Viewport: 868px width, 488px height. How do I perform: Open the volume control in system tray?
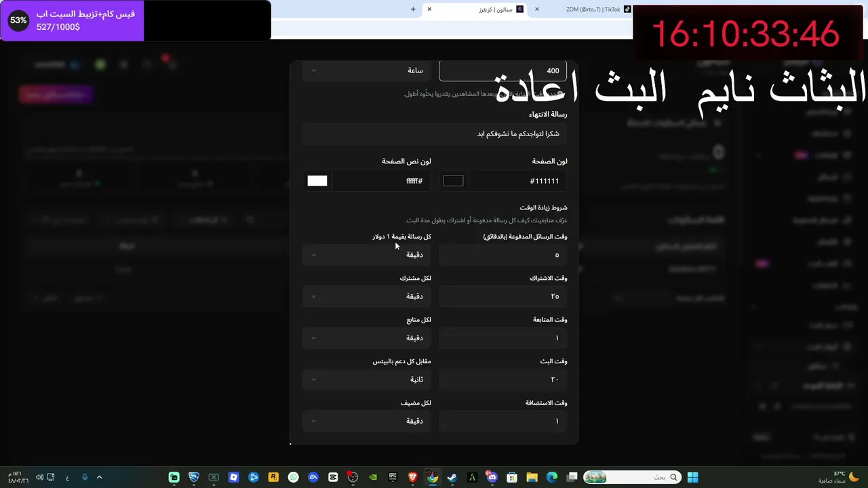(x=39, y=477)
